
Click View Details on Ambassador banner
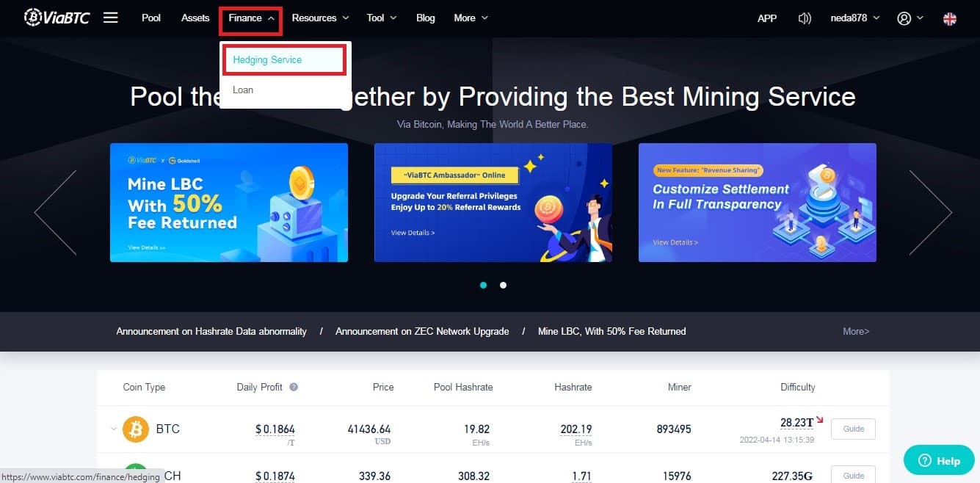[x=413, y=233]
